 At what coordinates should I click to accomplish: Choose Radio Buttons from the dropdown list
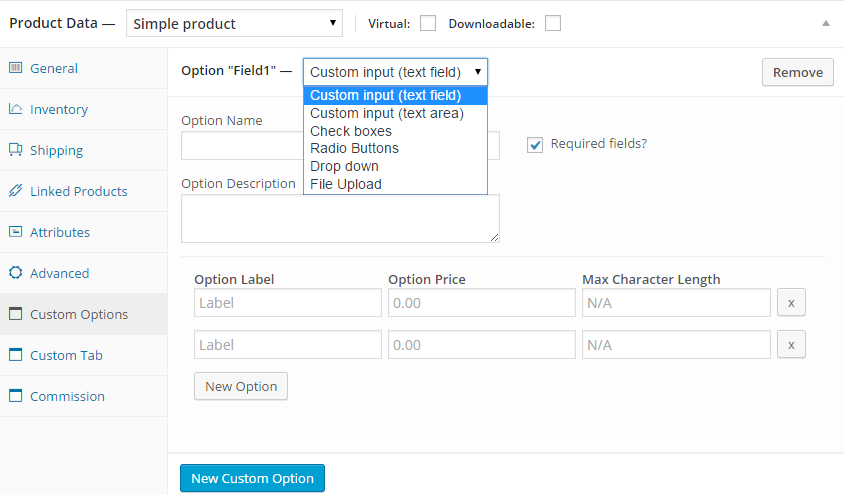[354, 148]
